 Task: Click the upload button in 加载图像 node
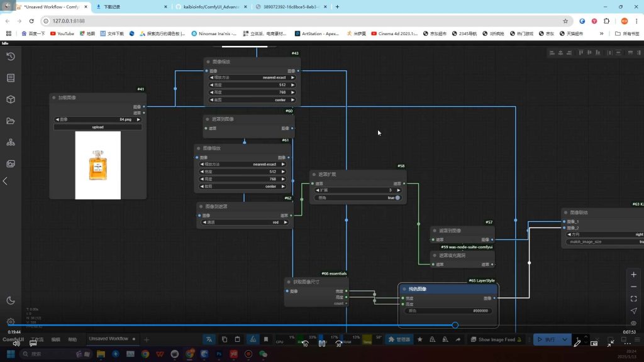click(97, 127)
